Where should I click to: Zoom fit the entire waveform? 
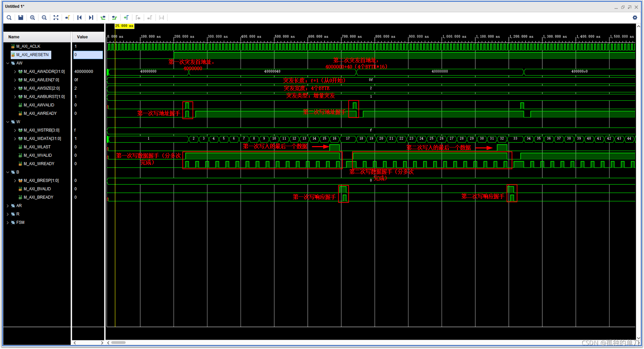(56, 17)
